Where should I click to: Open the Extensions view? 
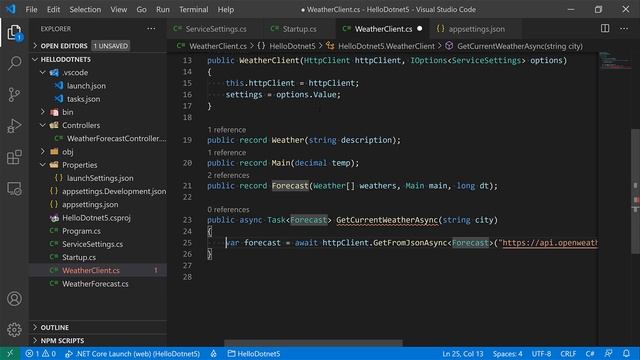point(14,157)
